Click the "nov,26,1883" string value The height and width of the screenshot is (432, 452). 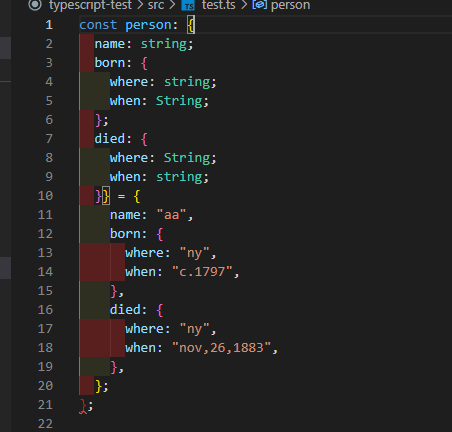click(221, 348)
